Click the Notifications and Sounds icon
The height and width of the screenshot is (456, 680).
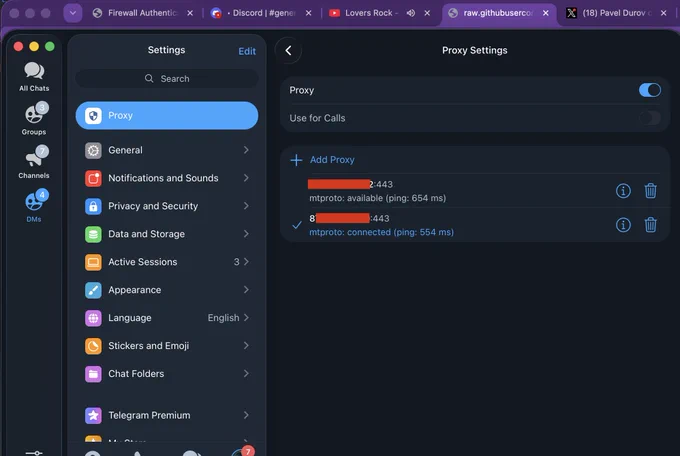[93, 178]
